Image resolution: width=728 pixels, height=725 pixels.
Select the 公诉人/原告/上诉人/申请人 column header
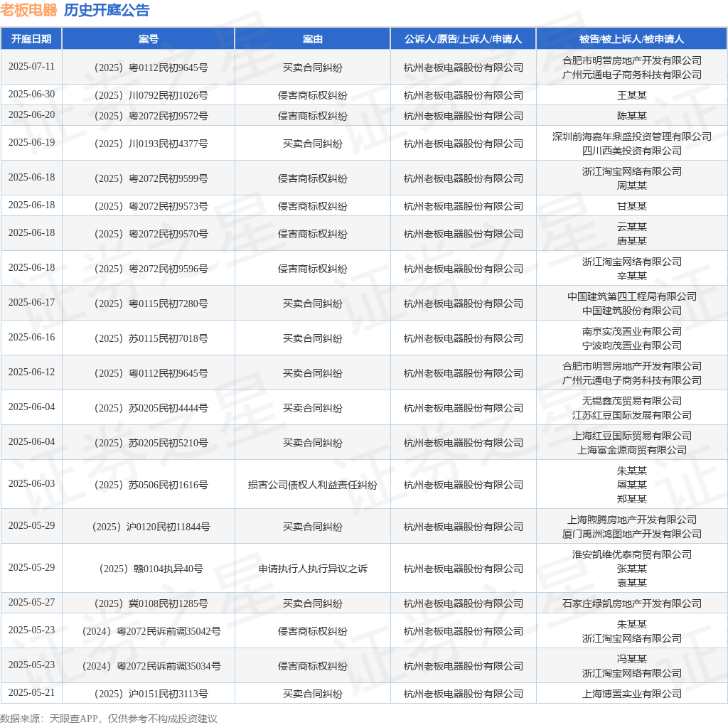coord(464,39)
